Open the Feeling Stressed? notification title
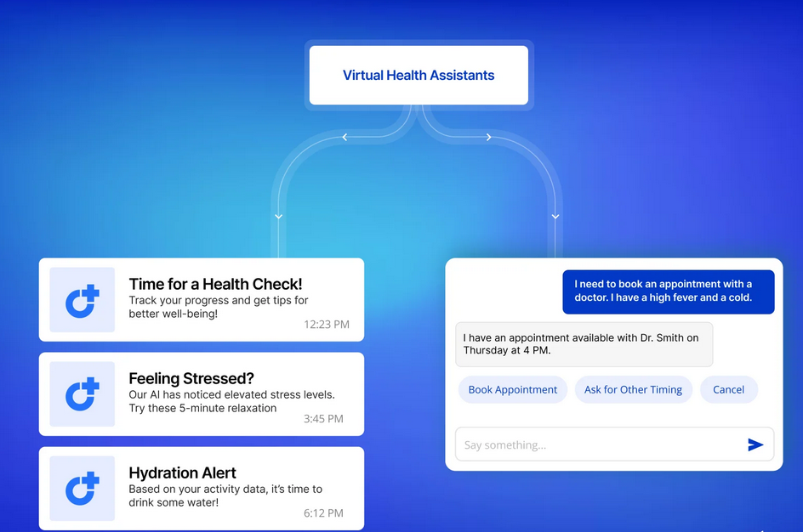 (191, 378)
